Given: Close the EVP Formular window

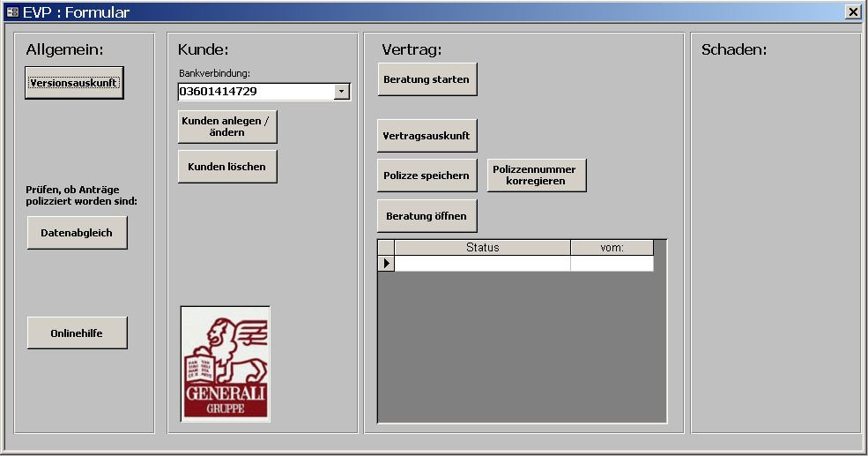Looking at the screenshot, I should click(852, 12).
